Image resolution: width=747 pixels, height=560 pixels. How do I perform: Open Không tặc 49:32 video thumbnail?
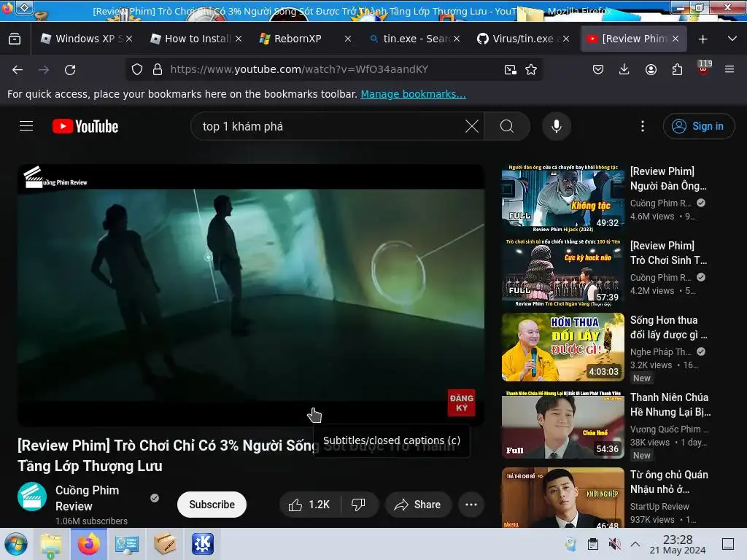pos(562,198)
